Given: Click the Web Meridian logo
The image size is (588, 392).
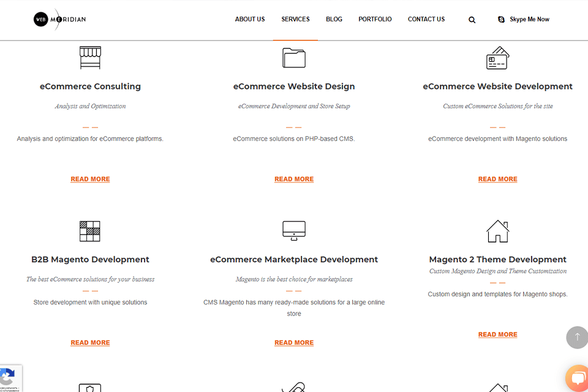Looking at the screenshot, I should point(59,20).
